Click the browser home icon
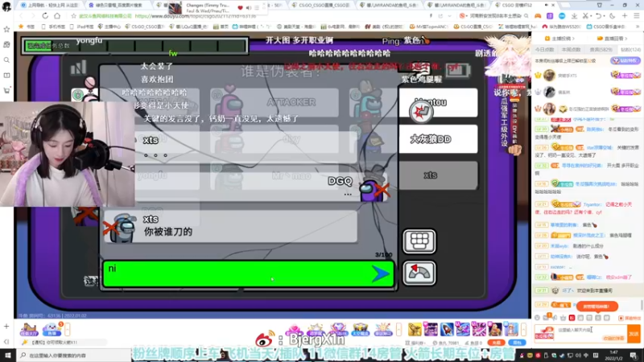This screenshot has height=362, width=644. 57,16
